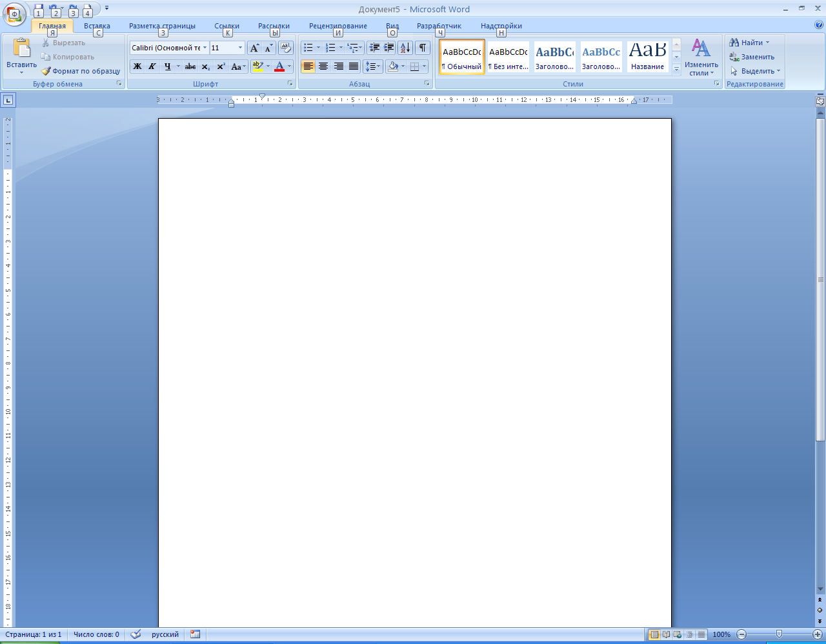The image size is (826, 644).
Task: Apply strikethrough with the abc icon
Action: [190, 66]
